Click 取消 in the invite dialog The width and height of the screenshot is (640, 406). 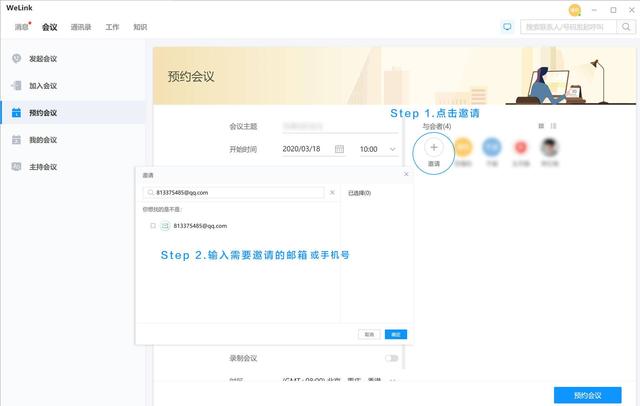[x=369, y=335]
